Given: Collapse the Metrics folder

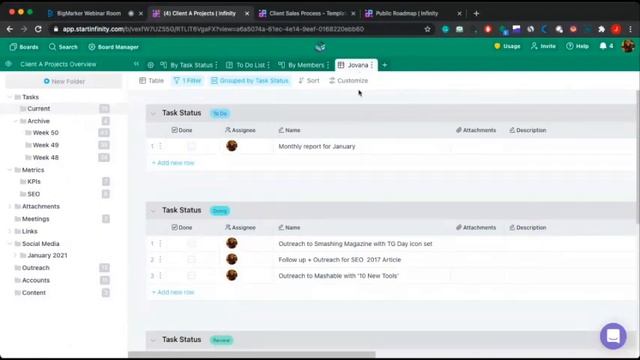Looking at the screenshot, I should click(10, 170).
